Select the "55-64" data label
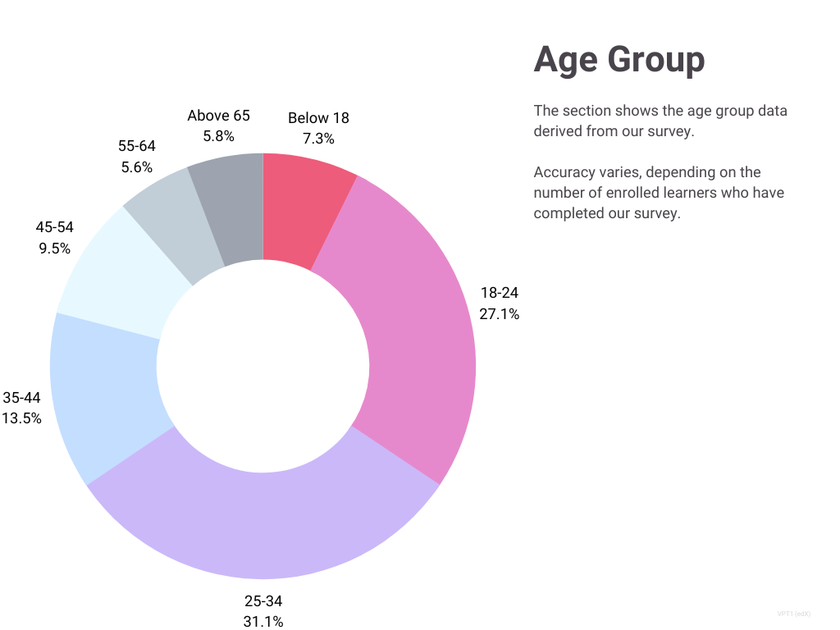The height and width of the screenshot is (630, 840). (136, 146)
